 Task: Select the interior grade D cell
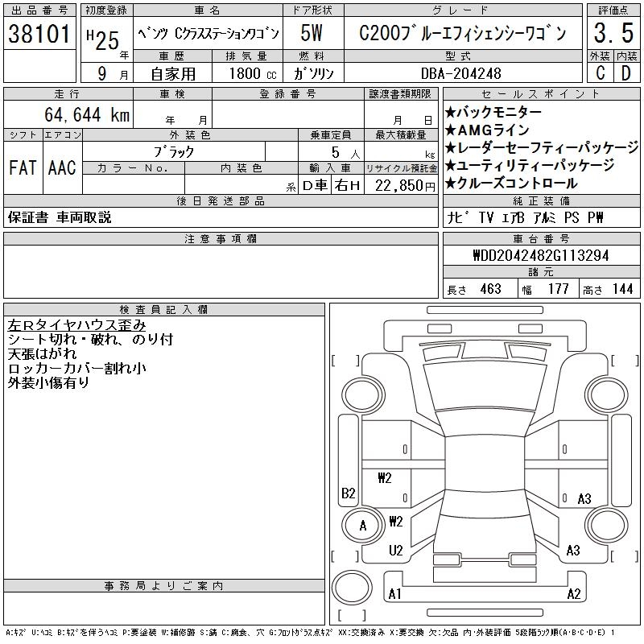coord(625,73)
